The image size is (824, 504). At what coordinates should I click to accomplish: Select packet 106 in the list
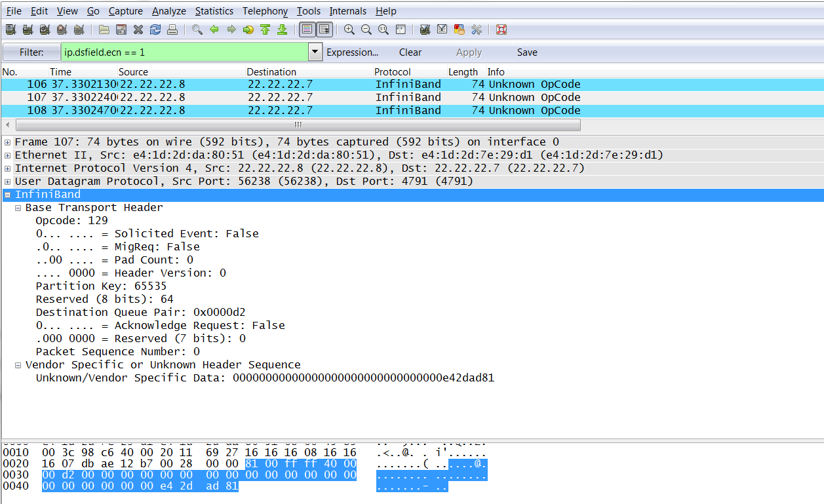197,84
